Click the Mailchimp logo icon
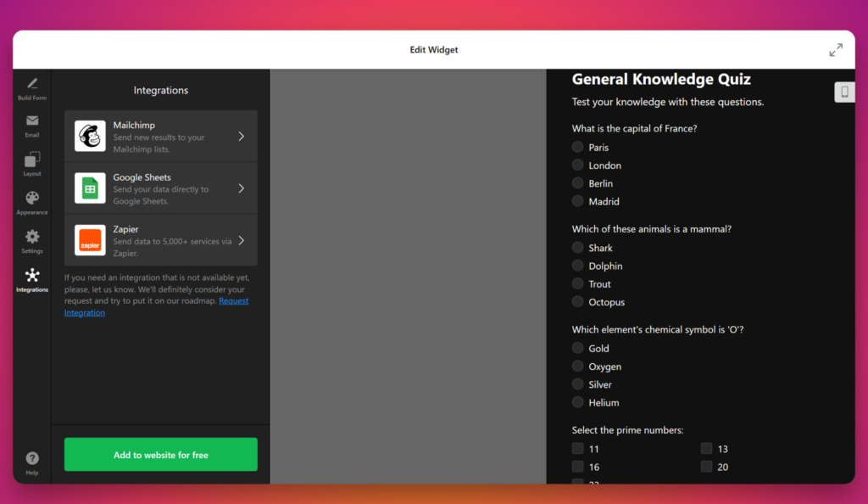868x504 pixels. pos(92,136)
